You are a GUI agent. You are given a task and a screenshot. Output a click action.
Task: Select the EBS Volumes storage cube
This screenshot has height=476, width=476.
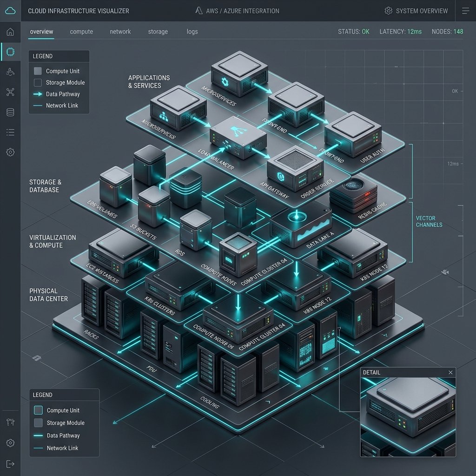pos(115,186)
